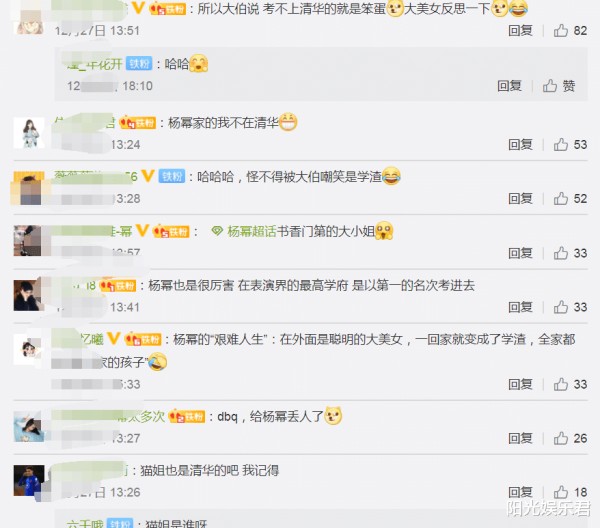Click the 铁粉 badge beside 哈哈哈 comment
The image size is (600, 528).
(x=172, y=176)
